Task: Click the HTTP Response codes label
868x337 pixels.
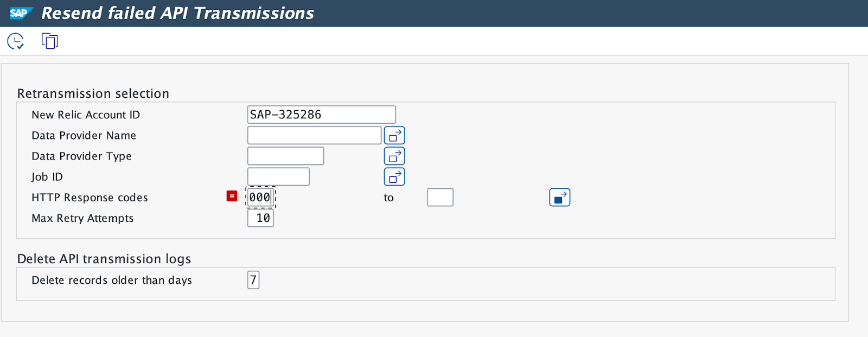Action: click(90, 198)
